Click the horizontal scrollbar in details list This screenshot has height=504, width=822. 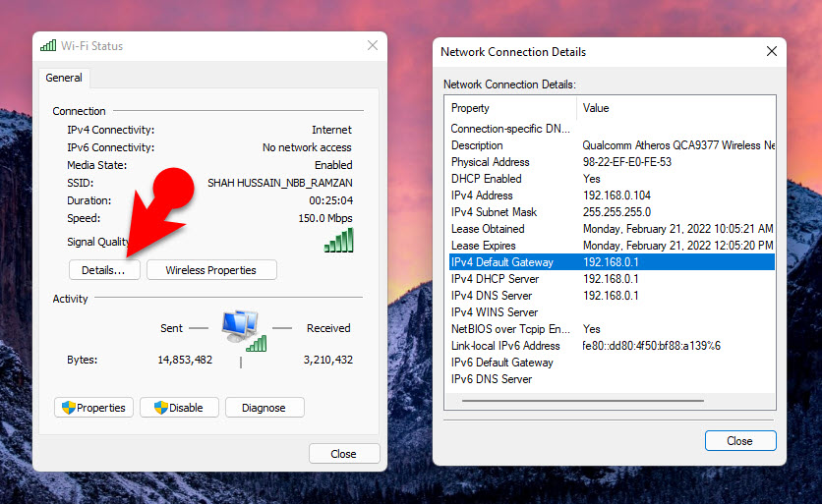click(x=582, y=401)
